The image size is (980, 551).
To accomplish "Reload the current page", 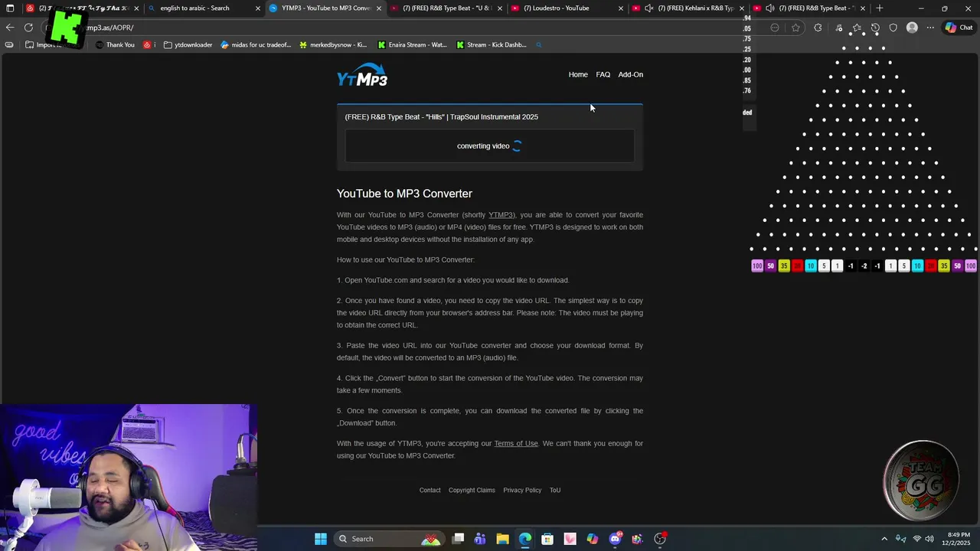I will coord(28,28).
